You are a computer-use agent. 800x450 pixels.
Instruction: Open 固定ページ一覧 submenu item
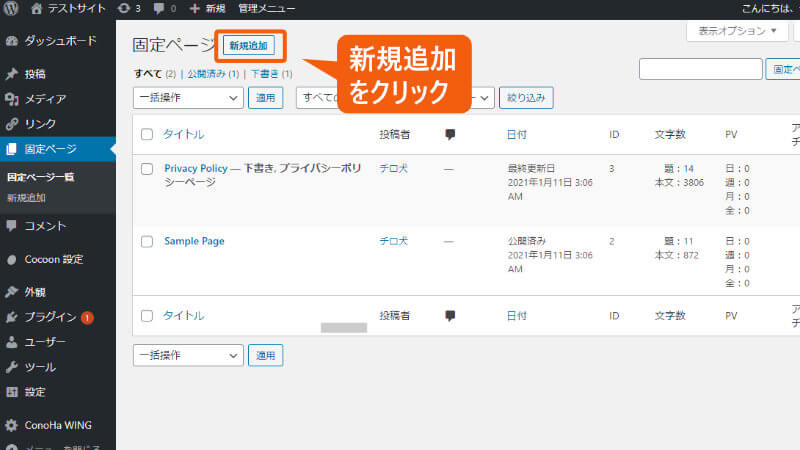coord(41,177)
